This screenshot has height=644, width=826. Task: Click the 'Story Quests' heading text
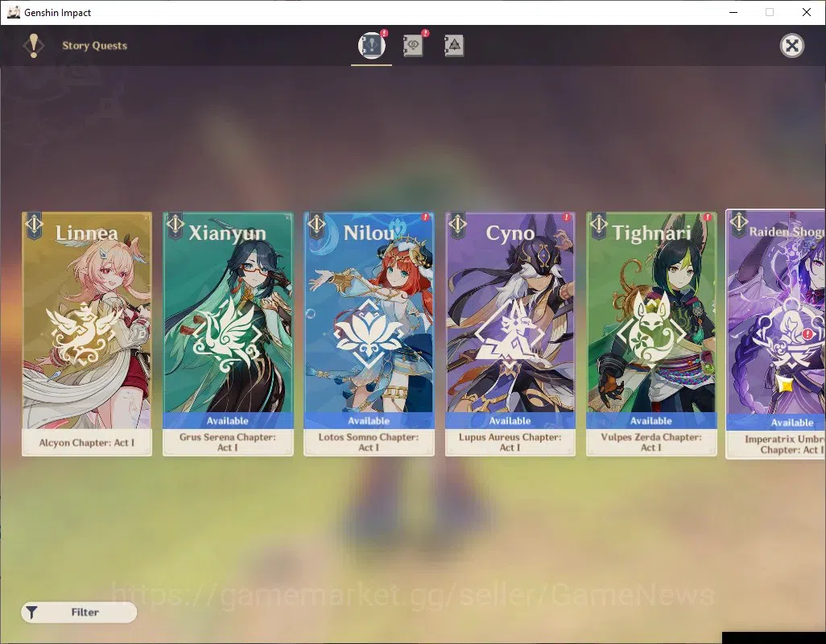tap(95, 46)
